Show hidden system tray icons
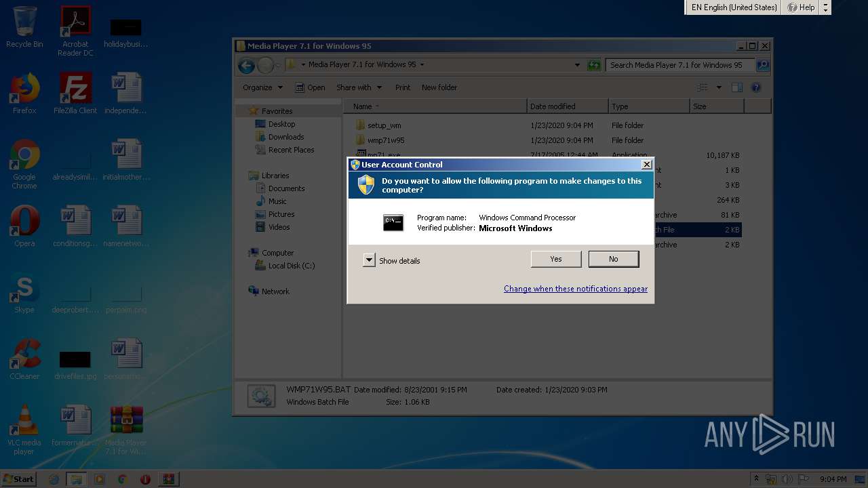868x488 pixels. click(x=756, y=479)
